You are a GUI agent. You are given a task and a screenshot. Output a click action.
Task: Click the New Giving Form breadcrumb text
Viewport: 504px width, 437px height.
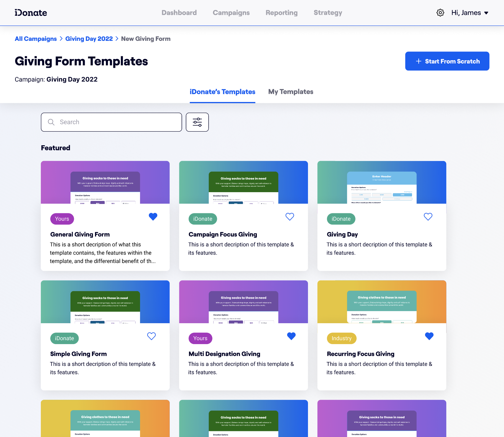[x=146, y=39]
